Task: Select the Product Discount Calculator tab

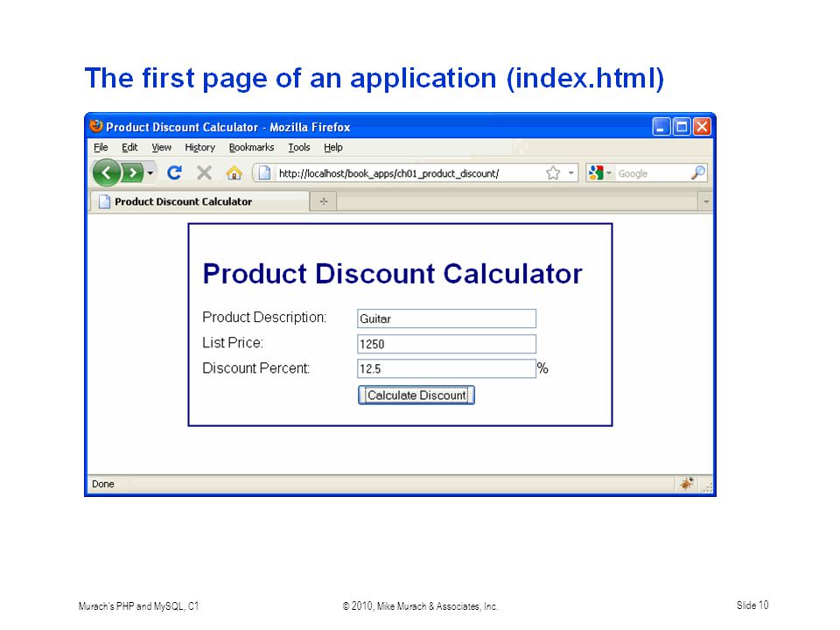Action: tap(199, 201)
